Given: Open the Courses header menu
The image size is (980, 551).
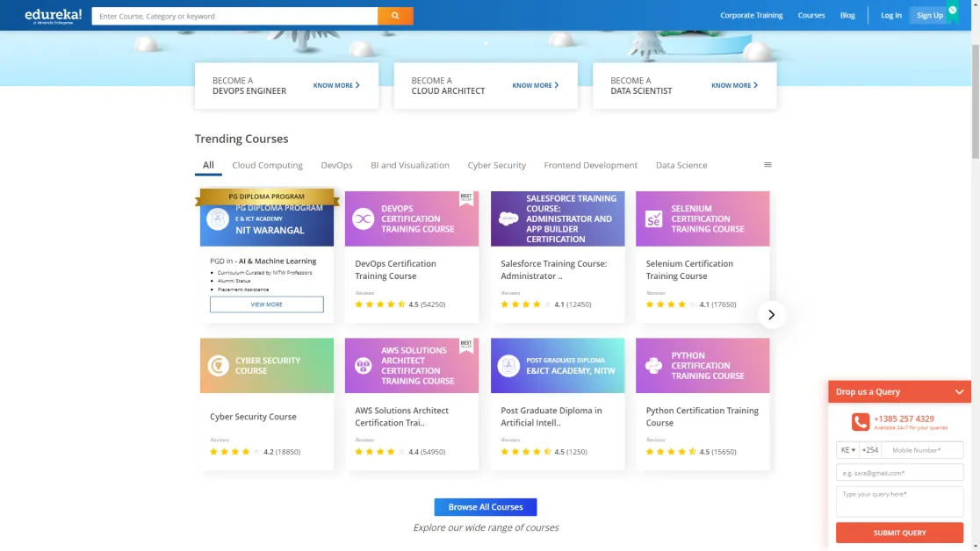Looking at the screenshot, I should (811, 15).
